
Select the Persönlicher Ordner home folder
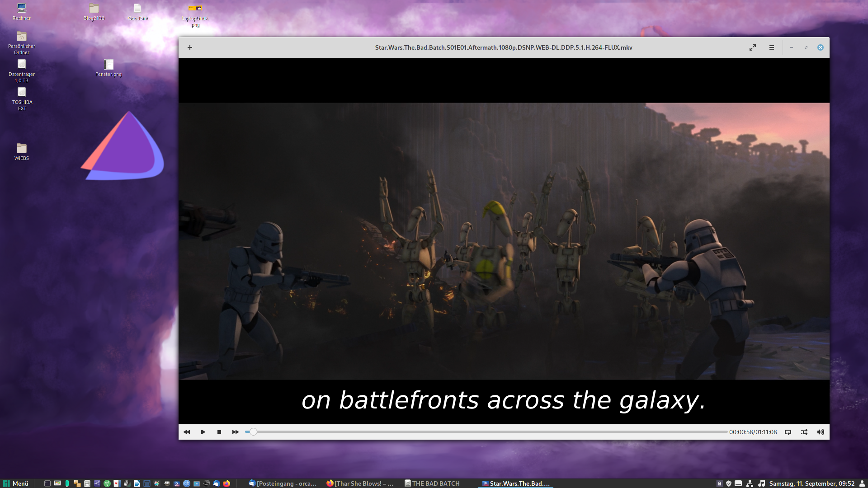click(22, 43)
